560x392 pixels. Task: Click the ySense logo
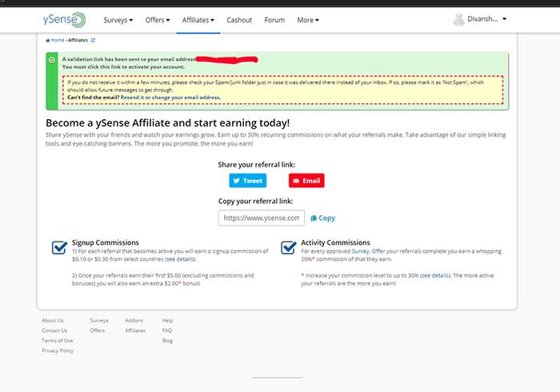click(64, 20)
